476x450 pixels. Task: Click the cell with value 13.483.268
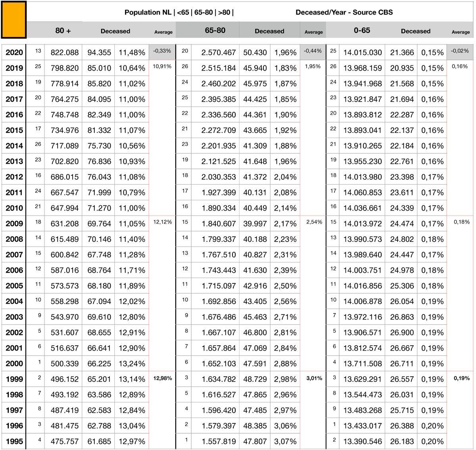coord(363,410)
